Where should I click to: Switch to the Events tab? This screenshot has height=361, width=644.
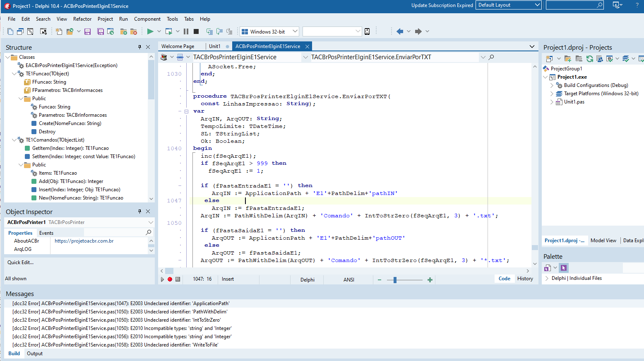tap(46, 233)
